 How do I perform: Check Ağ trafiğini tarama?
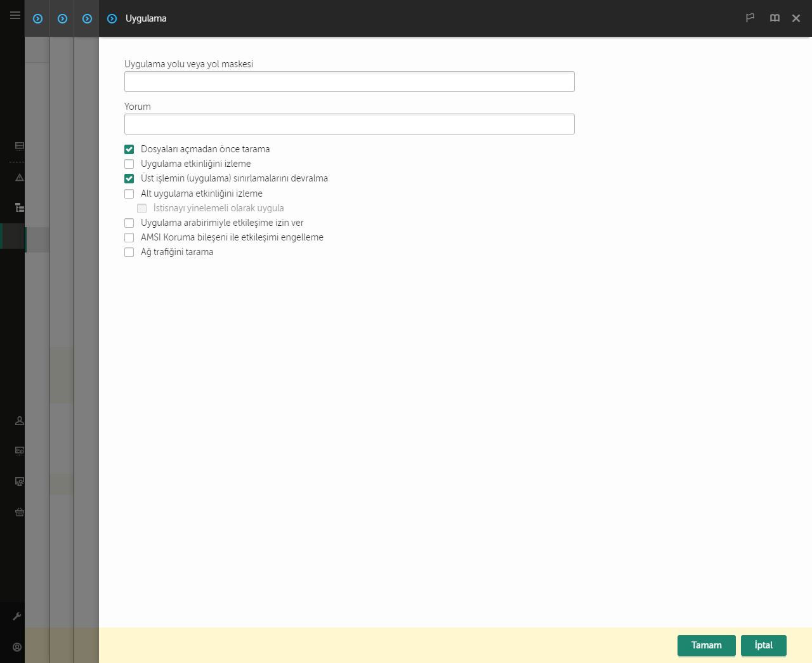point(129,252)
